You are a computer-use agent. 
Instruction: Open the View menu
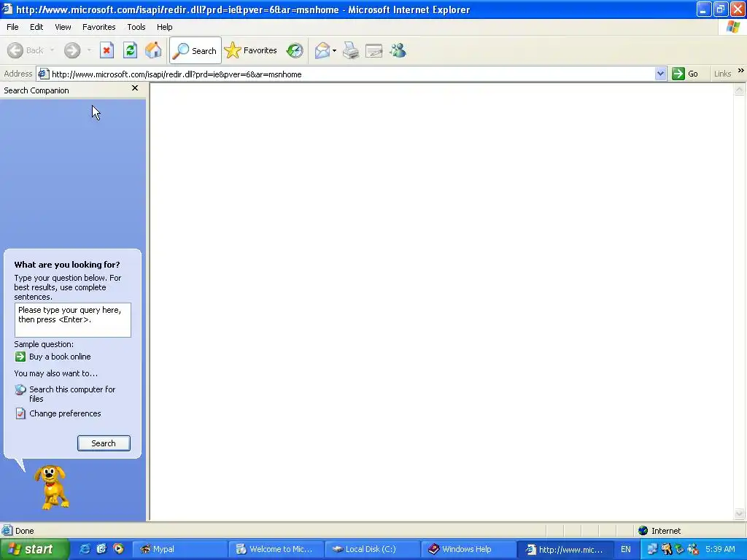tap(63, 27)
